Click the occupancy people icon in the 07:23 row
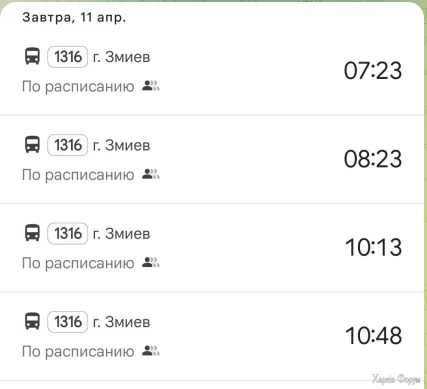 [151, 86]
